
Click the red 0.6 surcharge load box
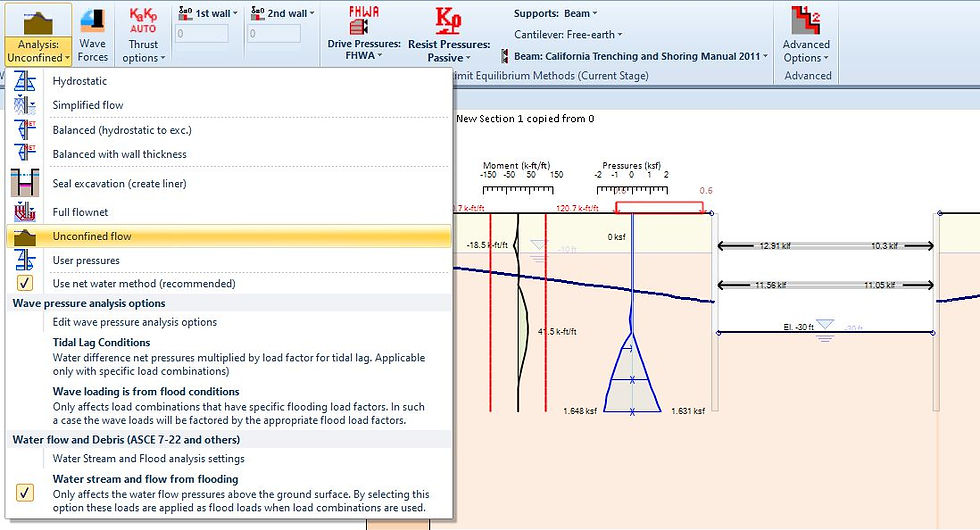(x=659, y=208)
